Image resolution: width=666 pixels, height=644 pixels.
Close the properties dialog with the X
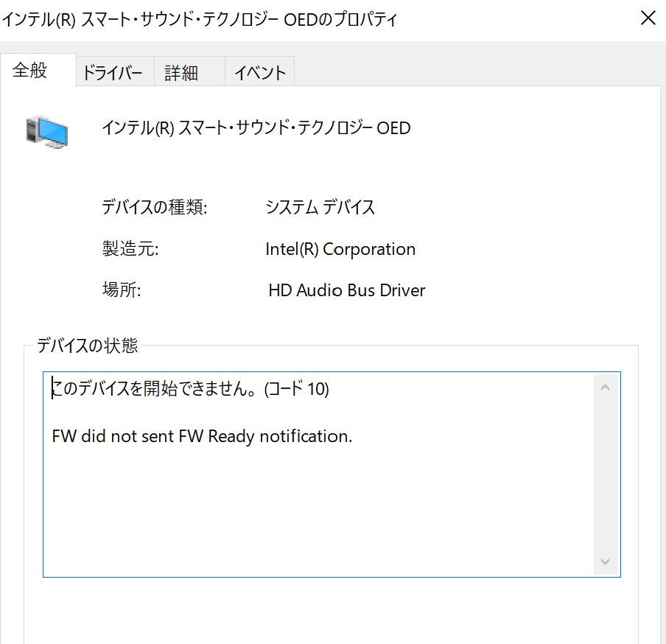pyautogui.click(x=648, y=18)
